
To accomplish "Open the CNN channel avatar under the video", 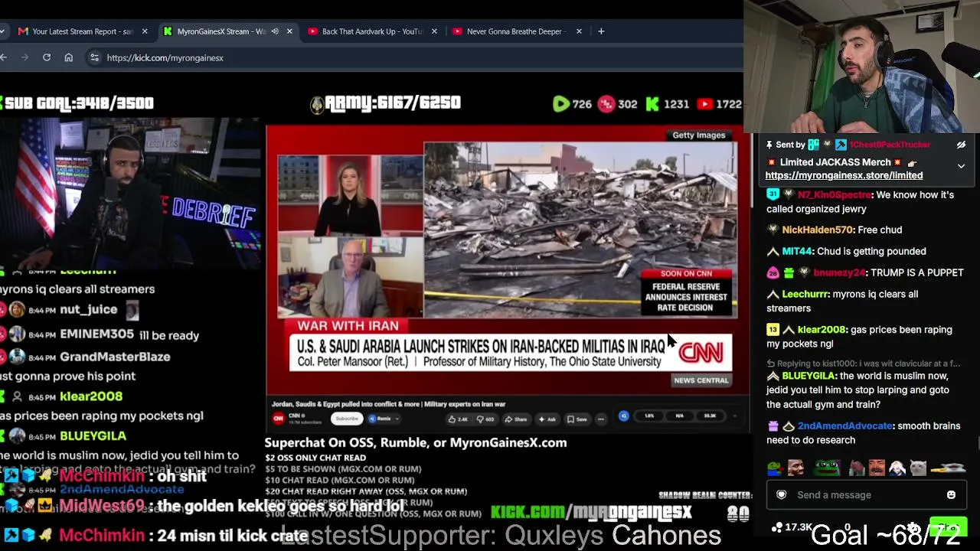I will coord(279,418).
